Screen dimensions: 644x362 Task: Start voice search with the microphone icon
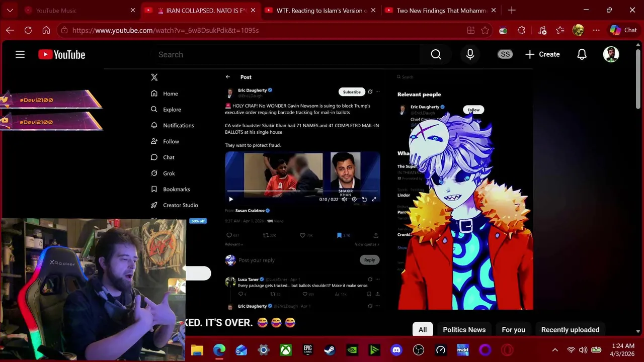470,54
